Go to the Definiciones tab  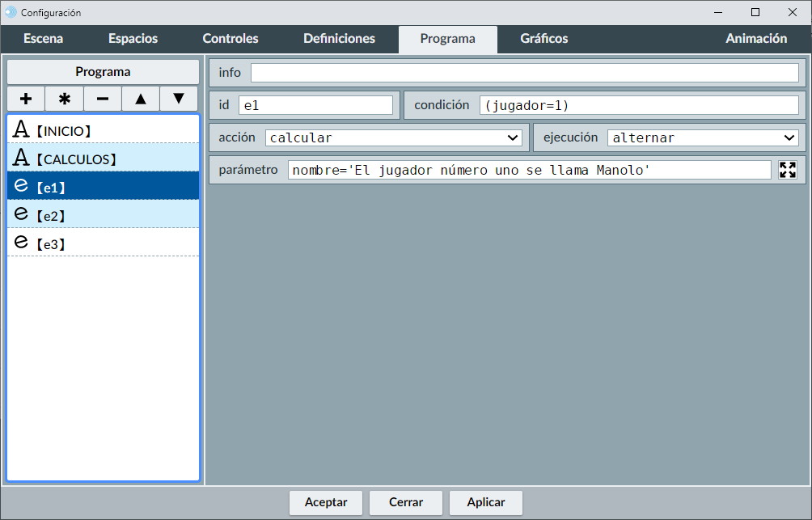(339, 39)
